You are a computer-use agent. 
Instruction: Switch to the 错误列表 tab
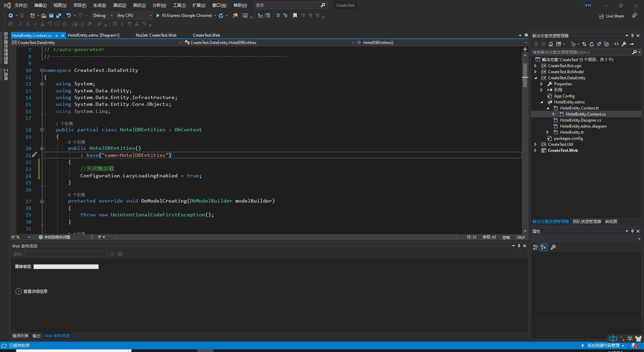[20, 336]
